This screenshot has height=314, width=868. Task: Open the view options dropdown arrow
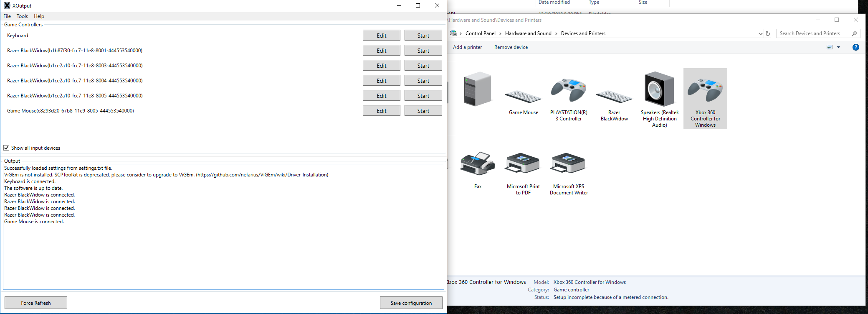coord(838,47)
